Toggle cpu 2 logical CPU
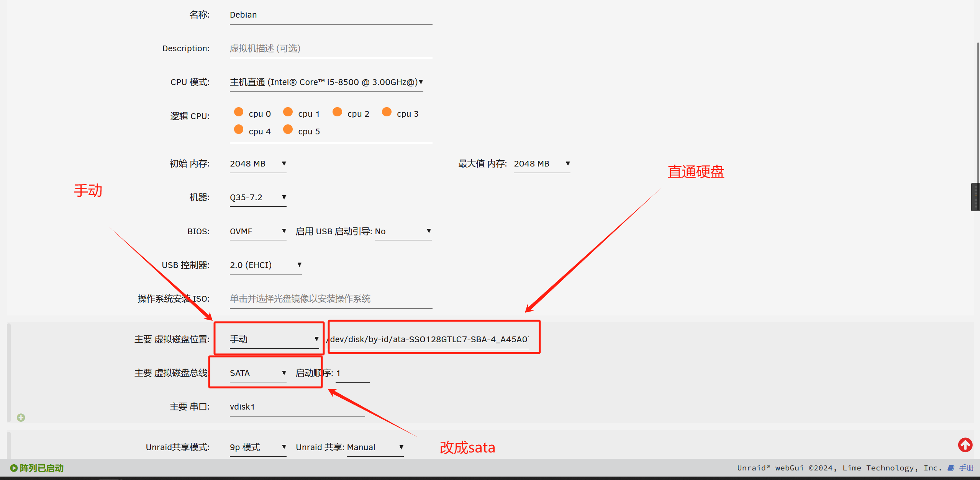Image resolution: width=980 pixels, height=480 pixels. (337, 112)
